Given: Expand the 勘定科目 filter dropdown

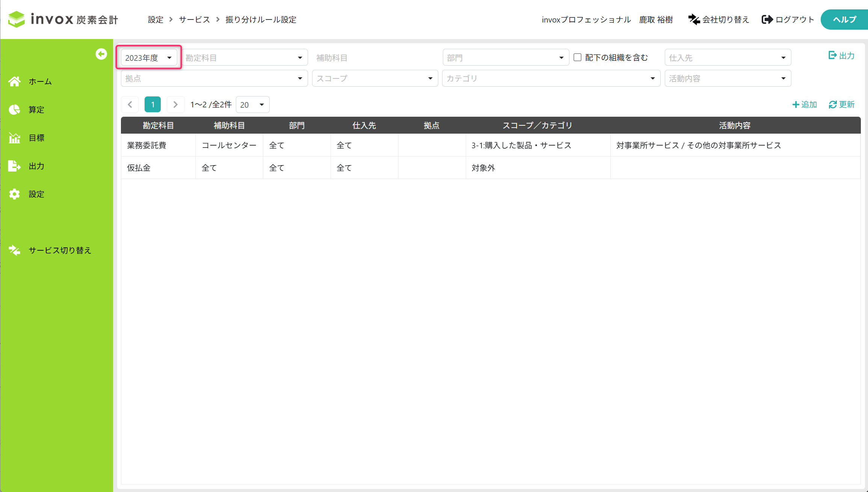Looking at the screenshot, I should point(245,58).
